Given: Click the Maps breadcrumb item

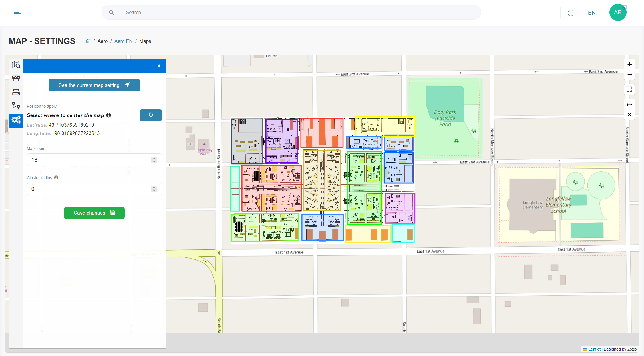Looking at the screenshot, I should pos(145,41).
